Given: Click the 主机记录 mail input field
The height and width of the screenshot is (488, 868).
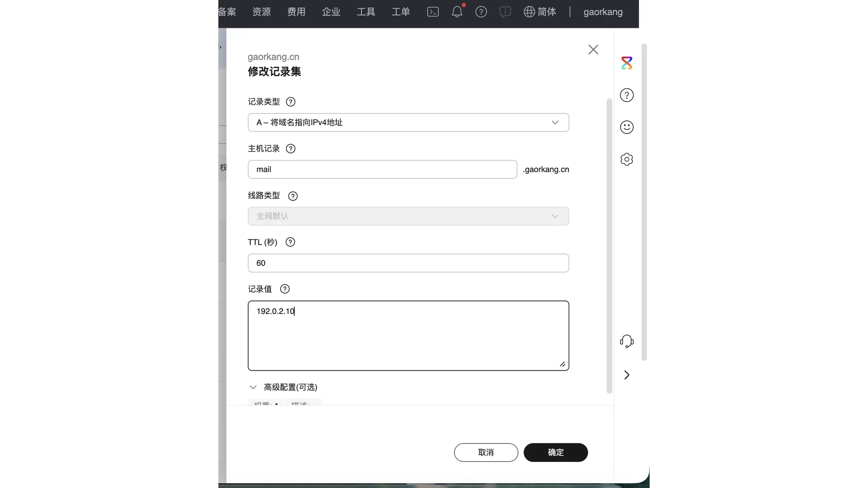Looking at the screenshot, I should pos(382,169).
